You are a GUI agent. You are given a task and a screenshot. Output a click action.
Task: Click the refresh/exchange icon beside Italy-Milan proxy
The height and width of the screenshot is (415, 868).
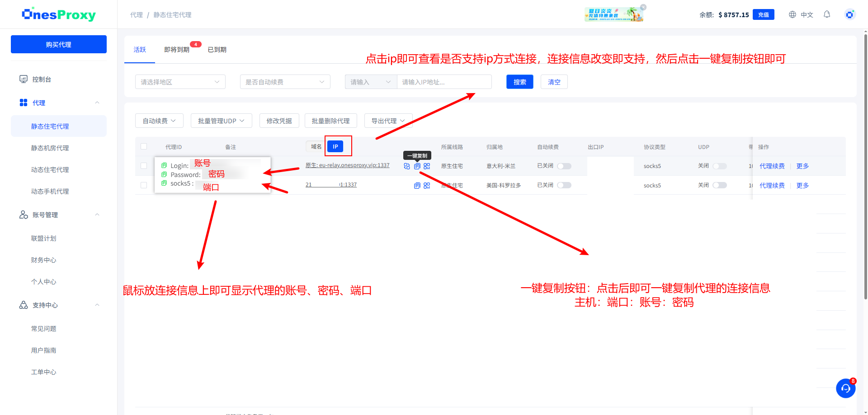(x=406, y=166)
